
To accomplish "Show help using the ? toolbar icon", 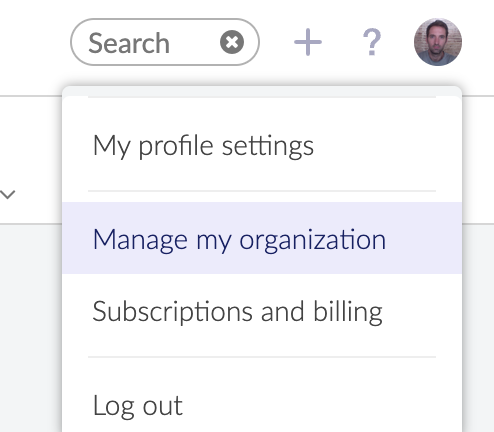I will coord(372,42).
